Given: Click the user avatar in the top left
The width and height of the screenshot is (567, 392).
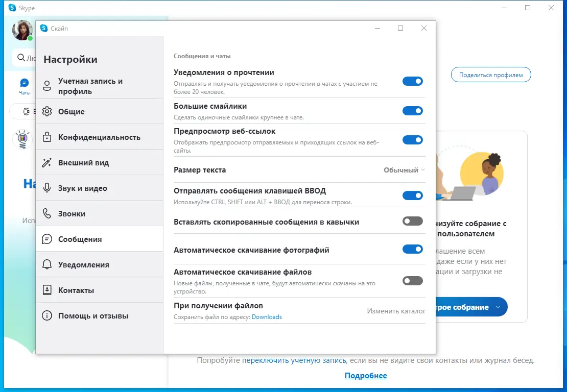Looking at the screenshot, I should (21, 31).
